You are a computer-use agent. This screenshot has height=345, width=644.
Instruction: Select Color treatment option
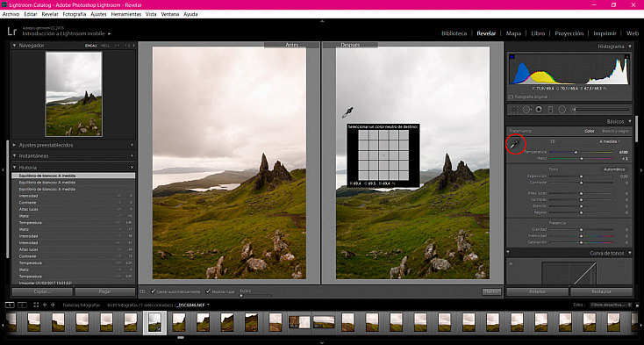point(590,132)
